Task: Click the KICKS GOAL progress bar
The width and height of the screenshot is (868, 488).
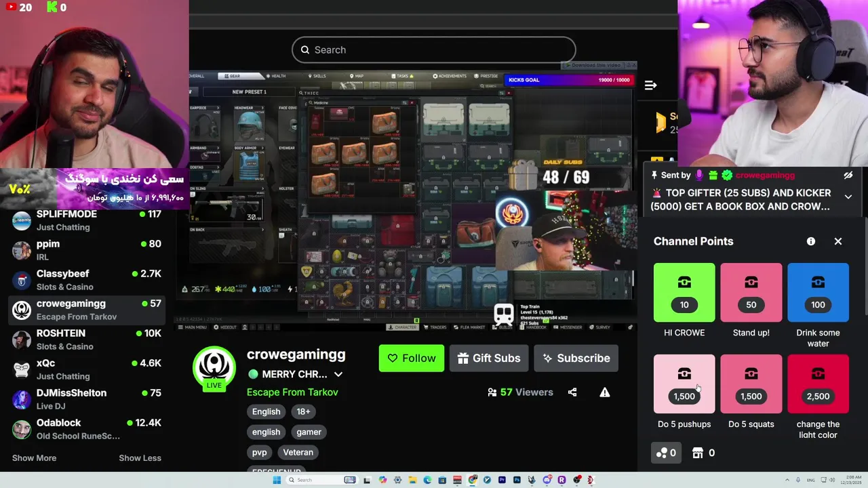Action: [569, 80]
